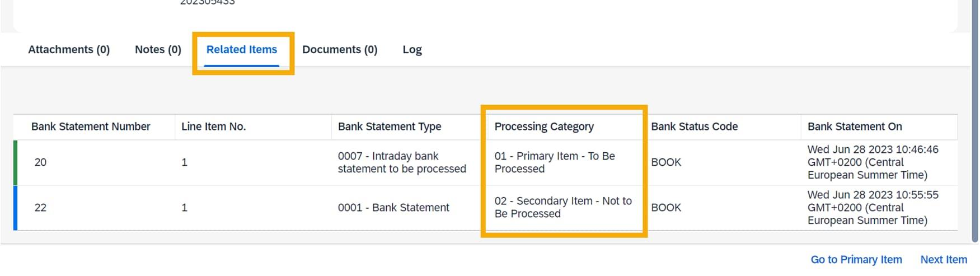
Task: Click the Line Item No. column header
Action: 213,127
